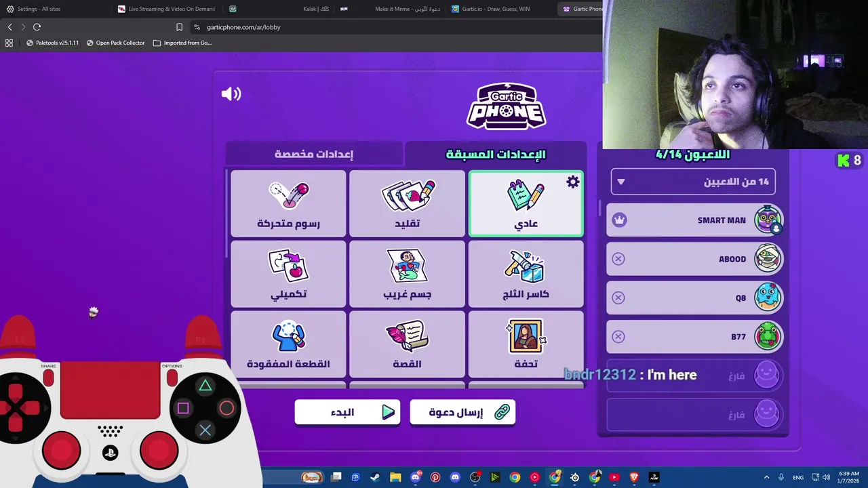Select the جسم غريب game mode

(x=407, y=274)
